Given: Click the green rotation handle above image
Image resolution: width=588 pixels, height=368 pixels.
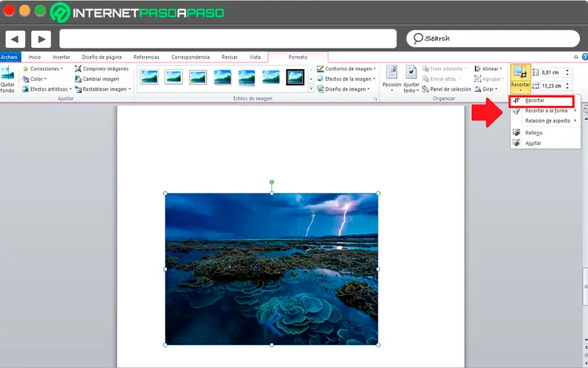Looking at the screenshot, I should (x=272, y=182).
